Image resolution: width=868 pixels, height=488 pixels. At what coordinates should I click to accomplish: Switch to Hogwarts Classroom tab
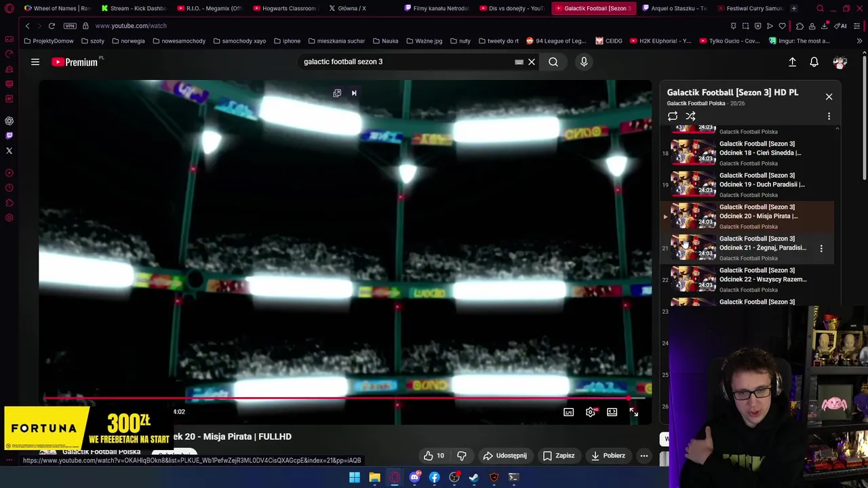285,8
